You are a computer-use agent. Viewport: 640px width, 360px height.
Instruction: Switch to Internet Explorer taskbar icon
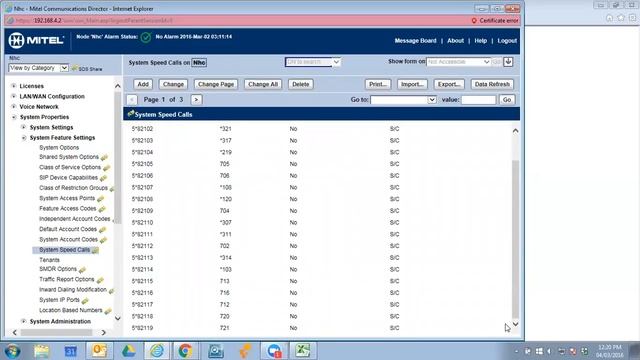pos(157,351)
